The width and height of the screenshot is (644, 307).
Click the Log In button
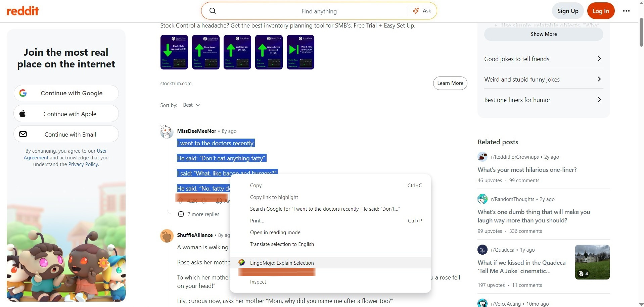click(601, 11)
